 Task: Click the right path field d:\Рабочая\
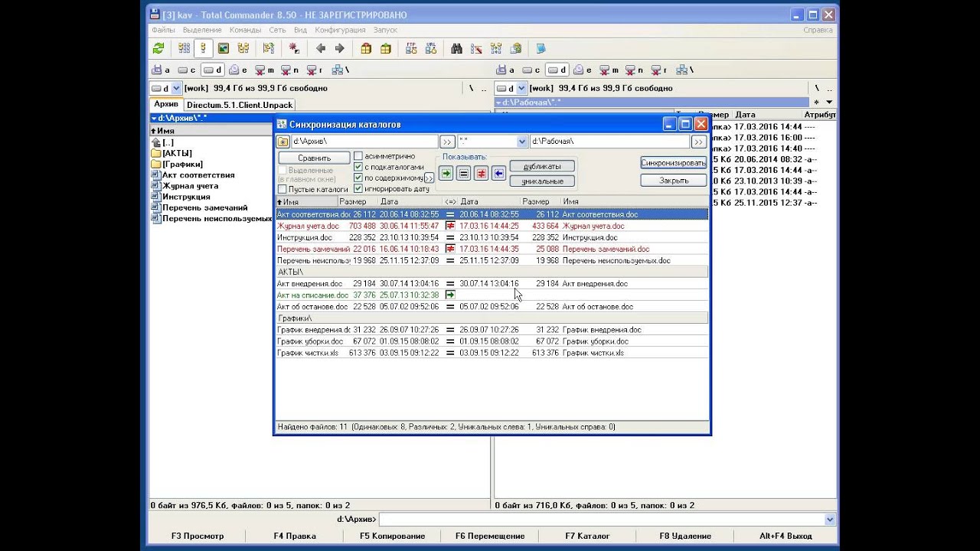pyautogui.click(x=609, y=142)
